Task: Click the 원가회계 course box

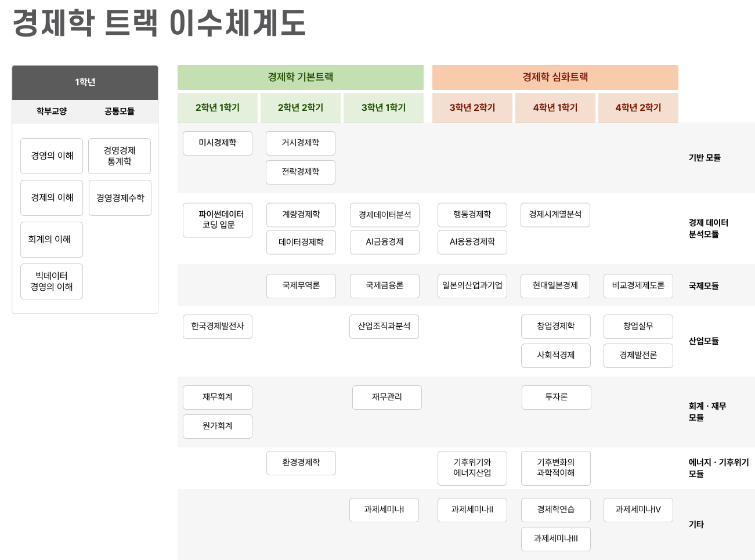Action: point(218,427)
